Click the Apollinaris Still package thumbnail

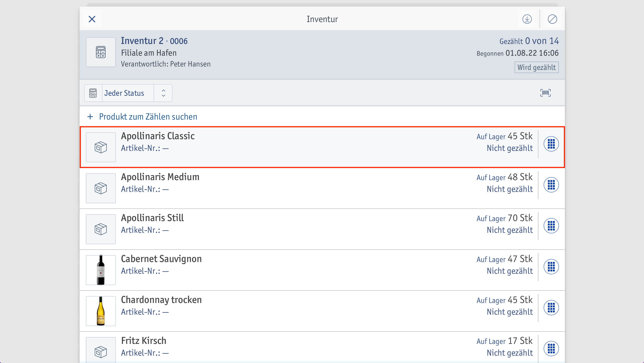pos(101,229)
